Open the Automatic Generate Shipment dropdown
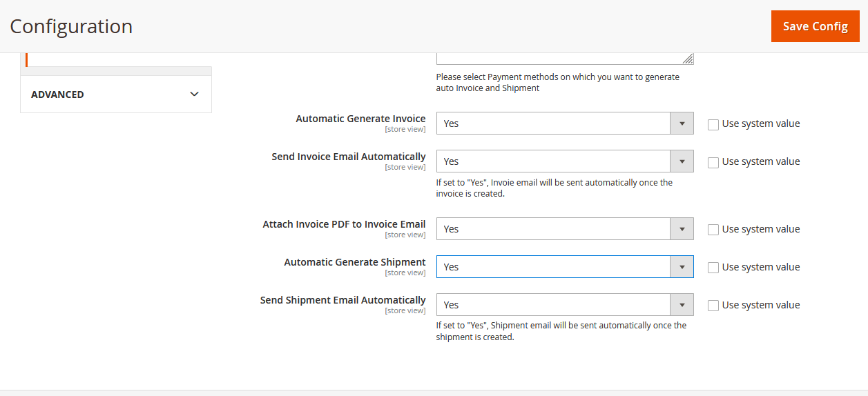The width and height of the screenshot is (868, 396). 564,267
